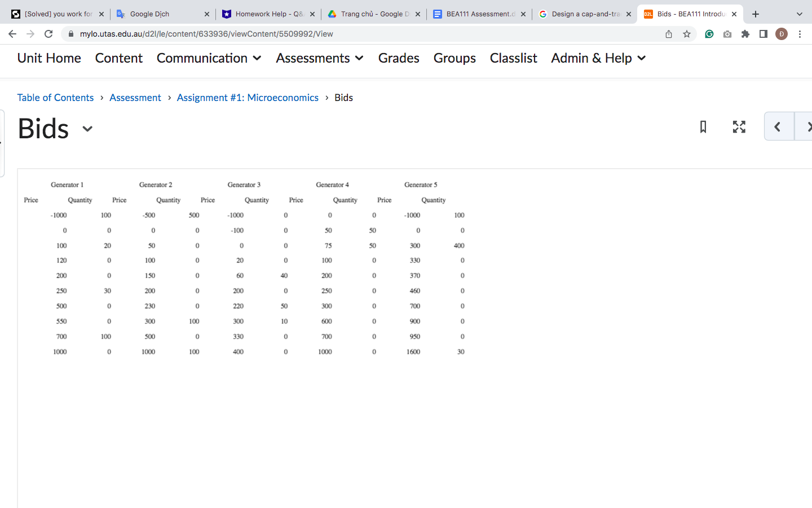Click Generator 5 price value 1600
The image size is (812, 508).
413,352
